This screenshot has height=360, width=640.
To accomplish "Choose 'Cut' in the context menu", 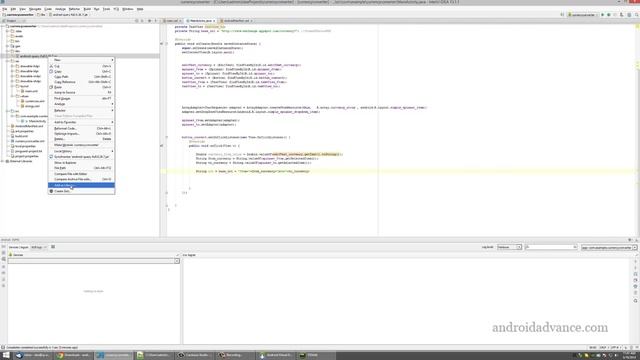I will tap(81, 66).
